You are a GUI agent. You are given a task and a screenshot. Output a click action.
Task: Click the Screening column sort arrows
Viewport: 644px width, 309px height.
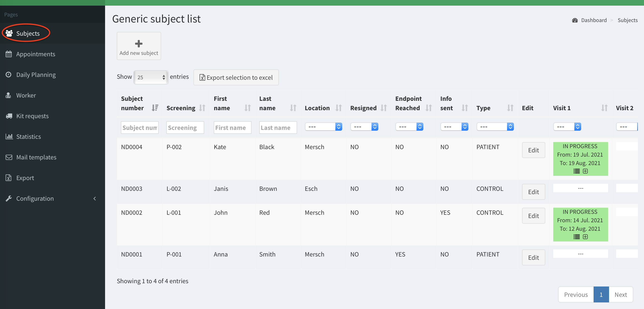[202, 108]
